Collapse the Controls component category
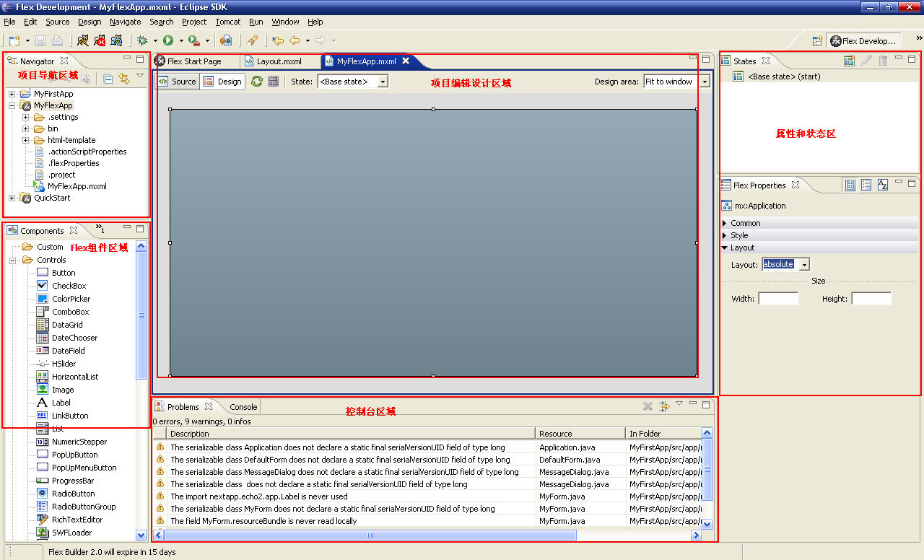 click(x=12, y=260)
